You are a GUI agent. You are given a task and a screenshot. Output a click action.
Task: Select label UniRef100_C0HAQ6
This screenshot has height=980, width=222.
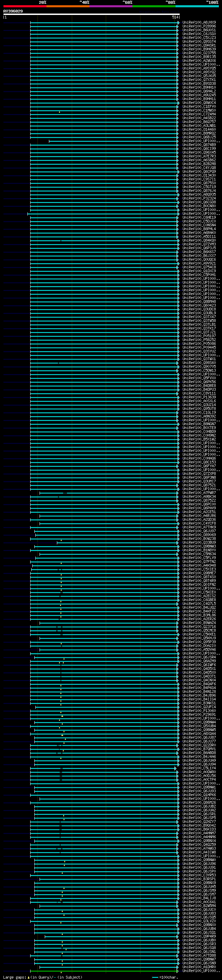pos(199,458)
